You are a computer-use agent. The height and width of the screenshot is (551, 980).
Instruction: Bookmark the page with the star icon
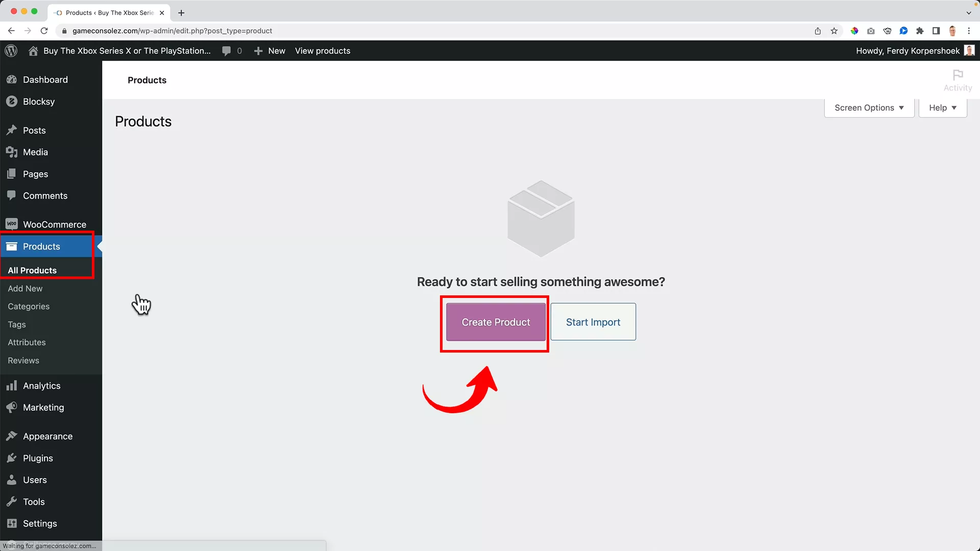click(834, 31)
